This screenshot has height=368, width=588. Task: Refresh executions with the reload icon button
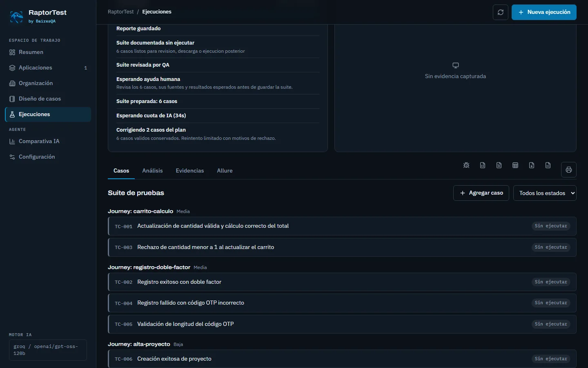(501, 12)
